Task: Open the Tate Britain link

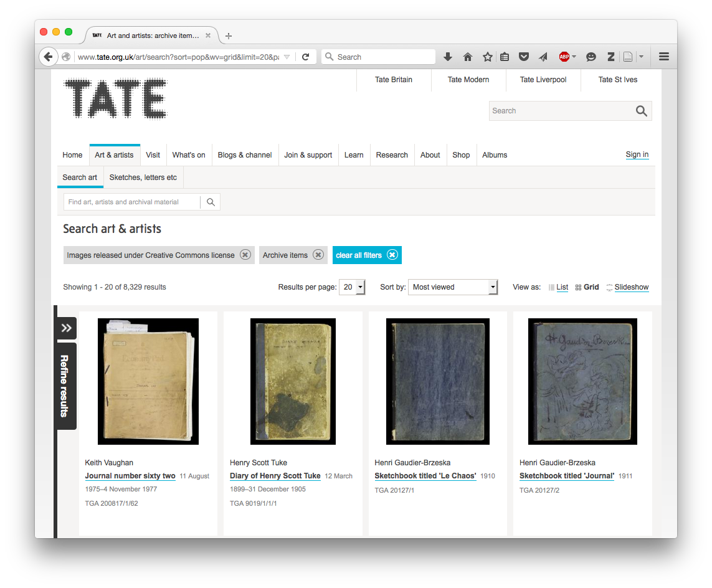Action: (394, 80)
